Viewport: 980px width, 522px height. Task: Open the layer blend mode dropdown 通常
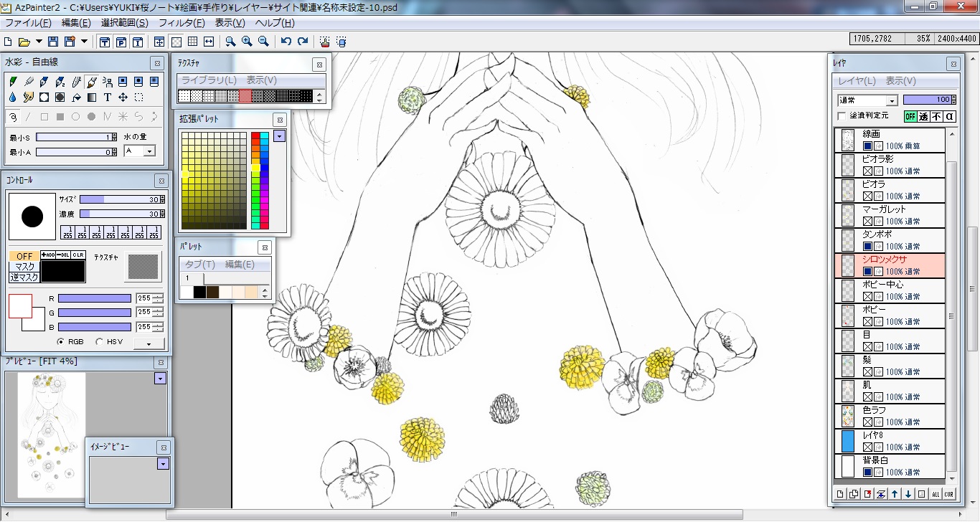[867, 100]
